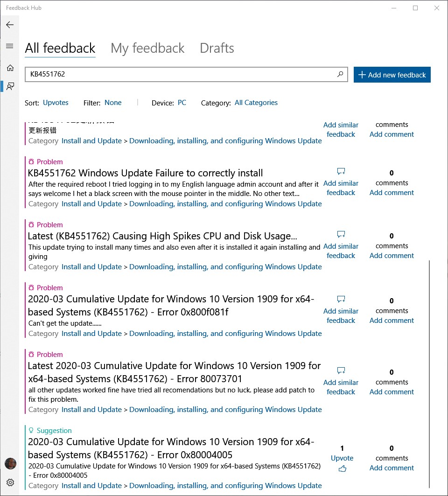Screen dimensions: 448x496
Task: Click the Add new feedback button
Action: pos(392,75)
